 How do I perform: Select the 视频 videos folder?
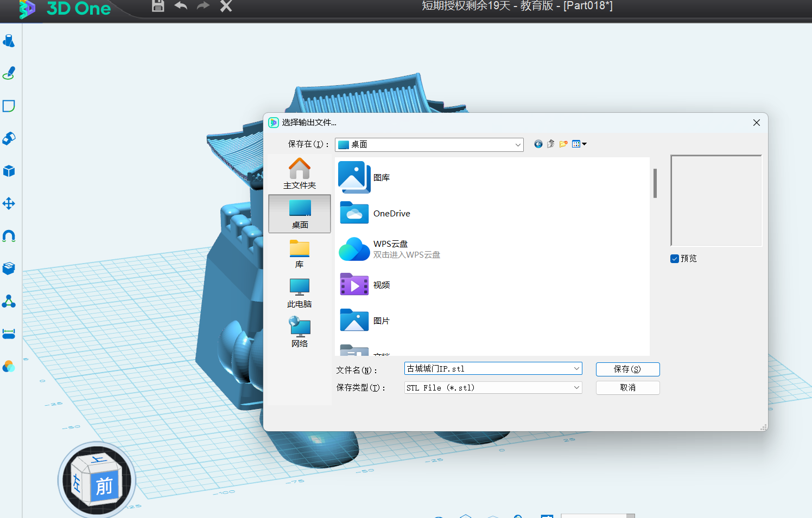tap(364, 285)
